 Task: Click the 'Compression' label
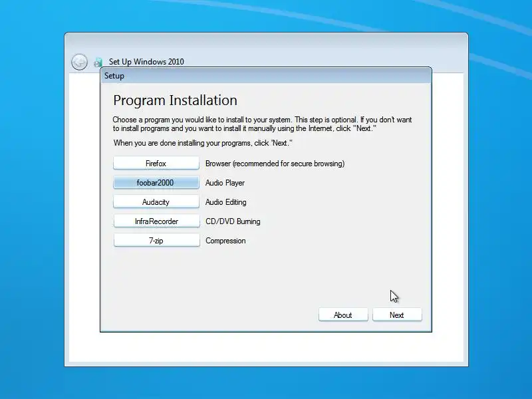coord(225,241)
